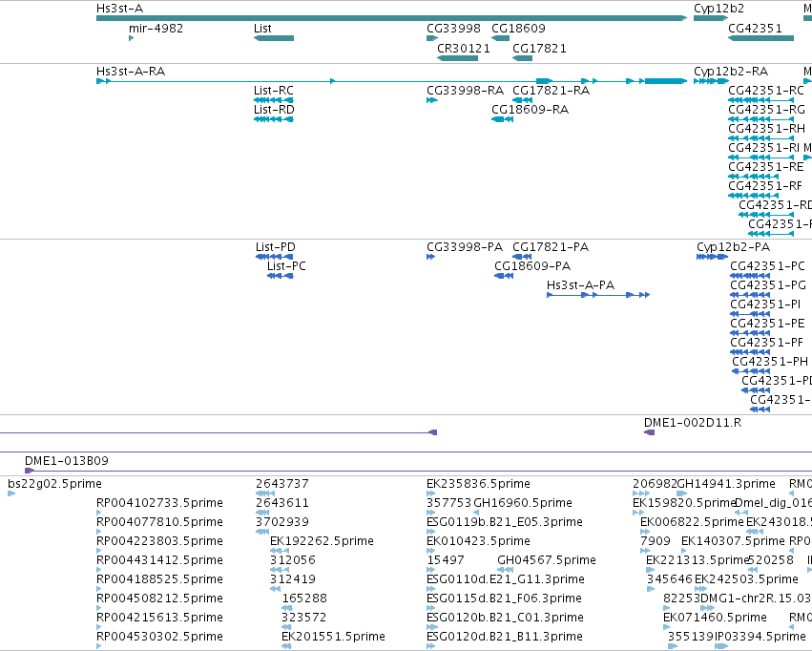Click the RP004215613.5prime EST
The image size is (812, 651).
coord(99,627)
